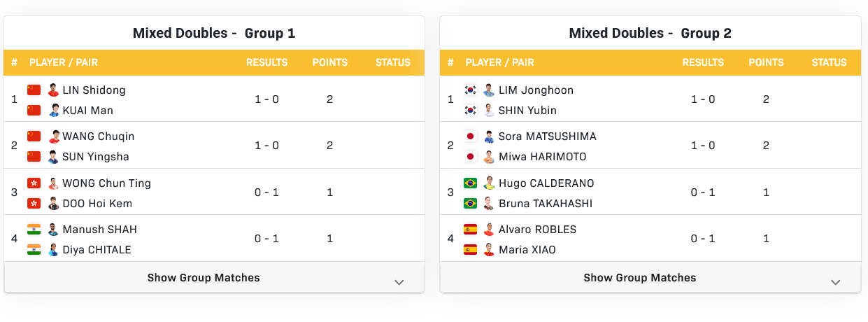The image size is (868, 322).
Task: Click the POINTS column header in Group 1
Action: (329, 62)
